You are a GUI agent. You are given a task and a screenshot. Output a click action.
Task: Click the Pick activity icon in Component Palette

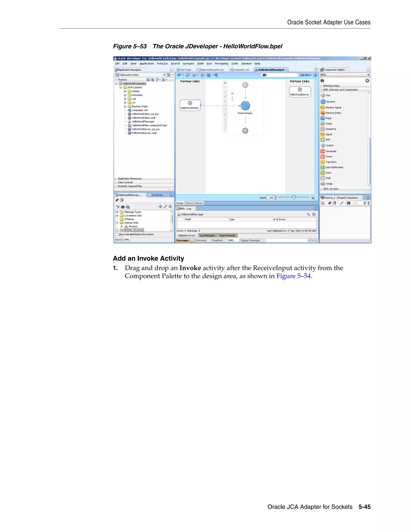coord(323,96)
